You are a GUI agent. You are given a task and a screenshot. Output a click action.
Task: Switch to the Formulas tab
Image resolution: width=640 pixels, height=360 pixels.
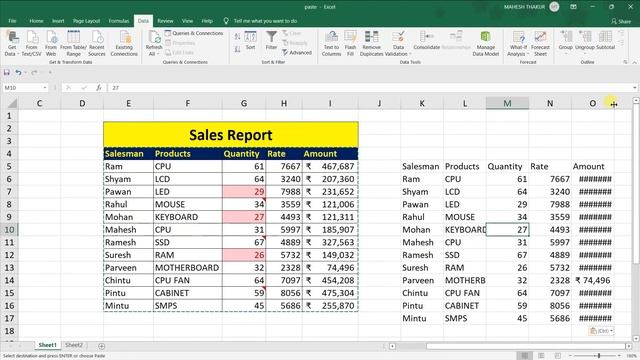pos(119,21)
